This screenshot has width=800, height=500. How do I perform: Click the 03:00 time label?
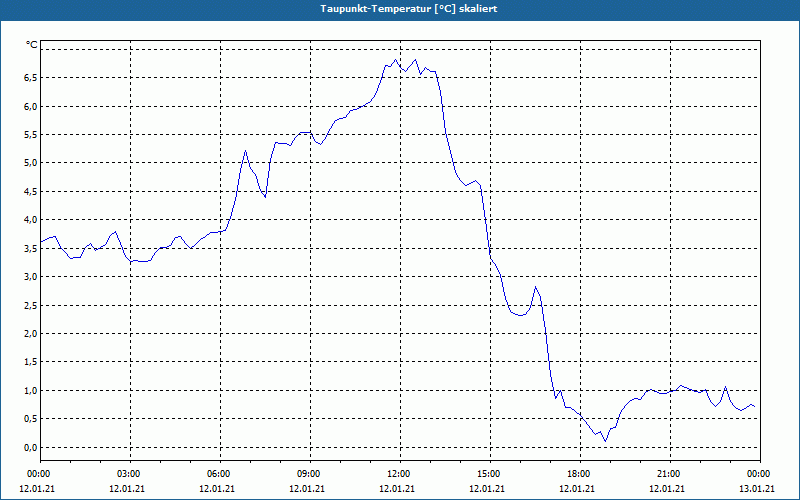[x=131, y=474]
